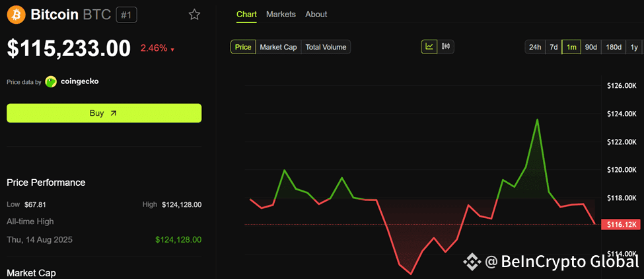Click the $116.12K current price label
Screen dimensions: 644x279
click(x=620, y=224)
